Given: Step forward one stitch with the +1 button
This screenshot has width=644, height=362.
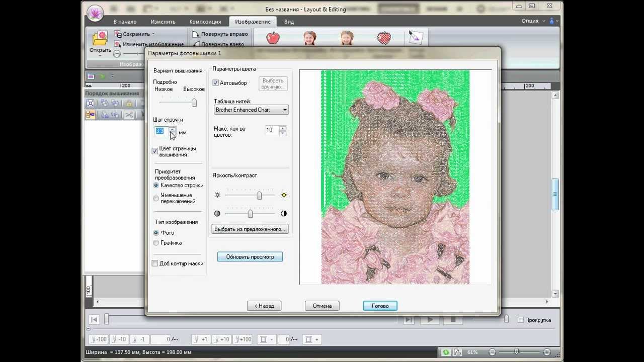Looking at the screenshot, I should [202, 339].
